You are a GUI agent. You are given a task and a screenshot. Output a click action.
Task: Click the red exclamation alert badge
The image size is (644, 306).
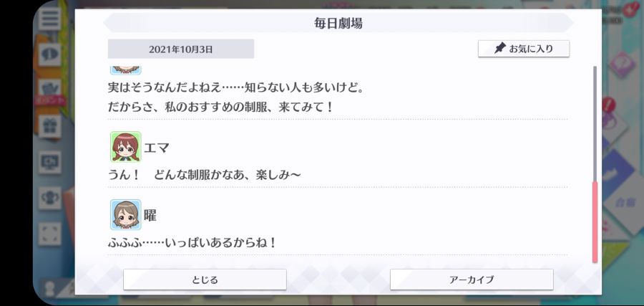pyautogui.click(x=609, y=105)
